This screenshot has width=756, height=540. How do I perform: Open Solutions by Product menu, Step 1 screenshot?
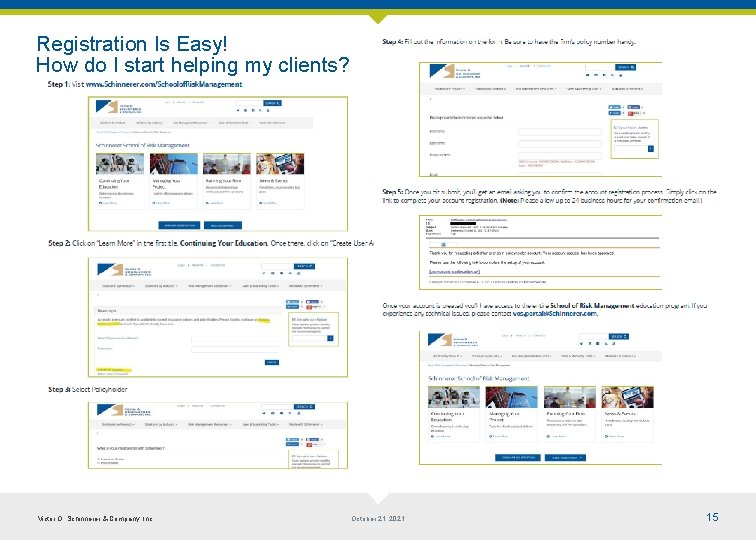[x=112, y=123]
